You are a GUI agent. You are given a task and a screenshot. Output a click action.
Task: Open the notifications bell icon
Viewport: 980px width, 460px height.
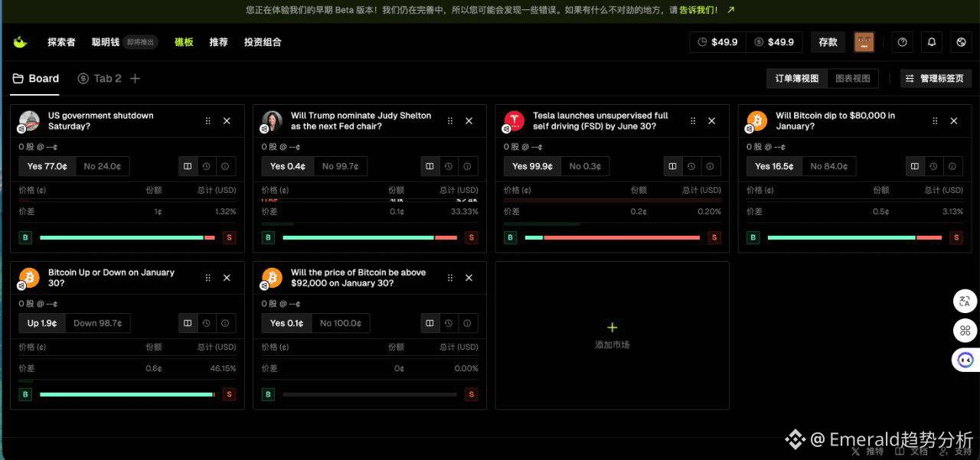pos(932,42)
